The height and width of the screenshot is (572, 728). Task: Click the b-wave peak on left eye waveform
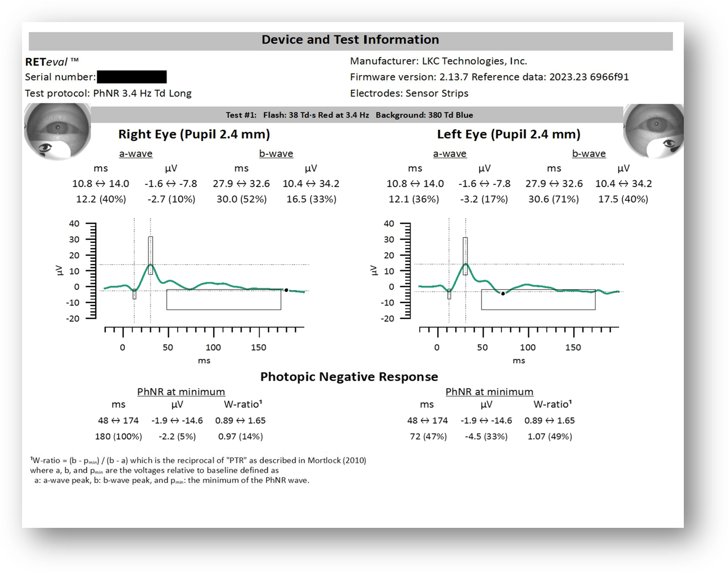(x=465, y=264)
